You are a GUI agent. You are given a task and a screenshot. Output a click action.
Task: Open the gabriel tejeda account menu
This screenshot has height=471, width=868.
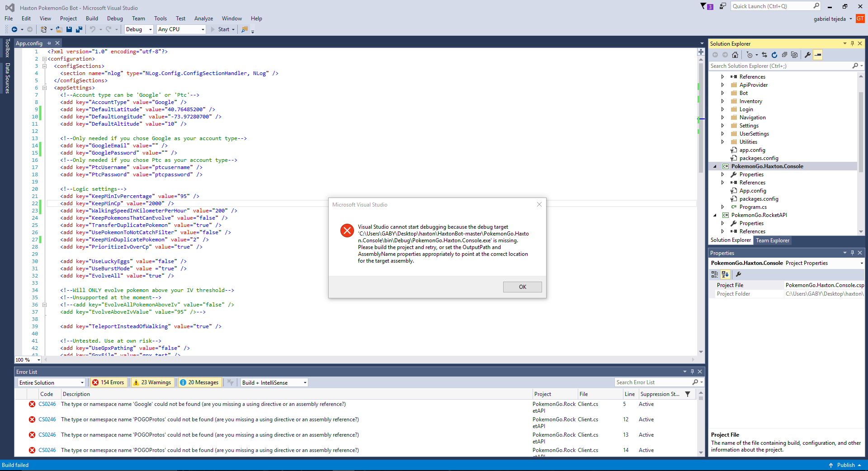pos(833,19)
